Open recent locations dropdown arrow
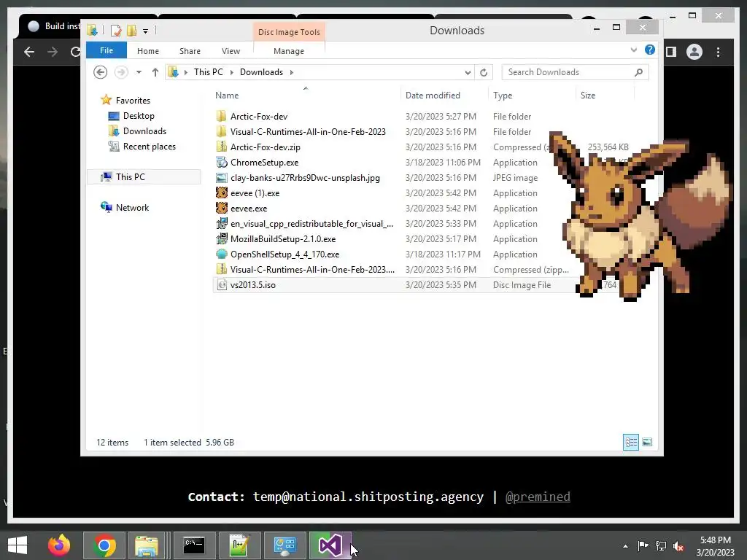This screenshot has width=747, height=560. [139, 72]
